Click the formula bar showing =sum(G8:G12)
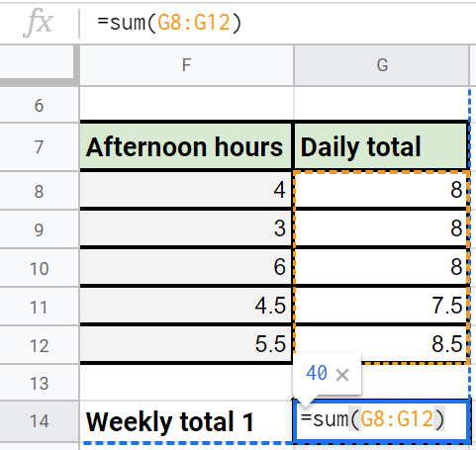 pyautogui.click(x=277, y=23)
